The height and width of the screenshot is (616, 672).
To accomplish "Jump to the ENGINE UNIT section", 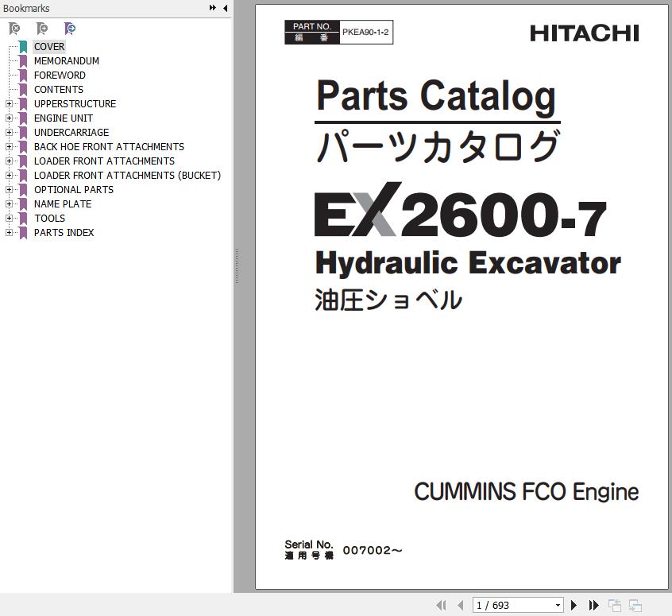I will [x=64, y=118].
